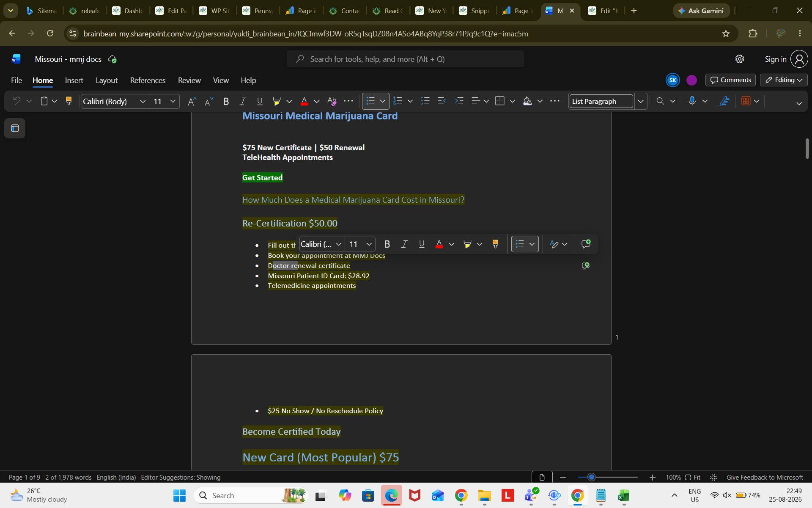Image resolution: width=812 pixels, height=508 pixels.
Task: Click the Settings gear icon
Action: tap(739, 59)
